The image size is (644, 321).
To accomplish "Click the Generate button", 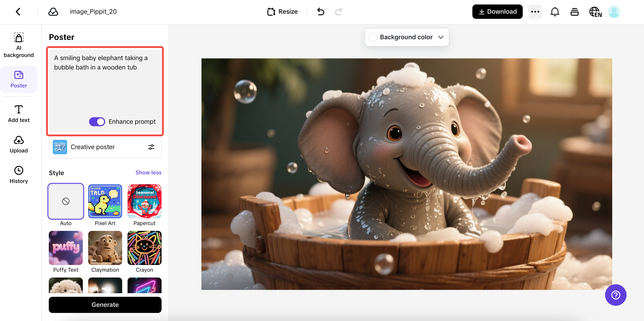I will click(105, 305).
